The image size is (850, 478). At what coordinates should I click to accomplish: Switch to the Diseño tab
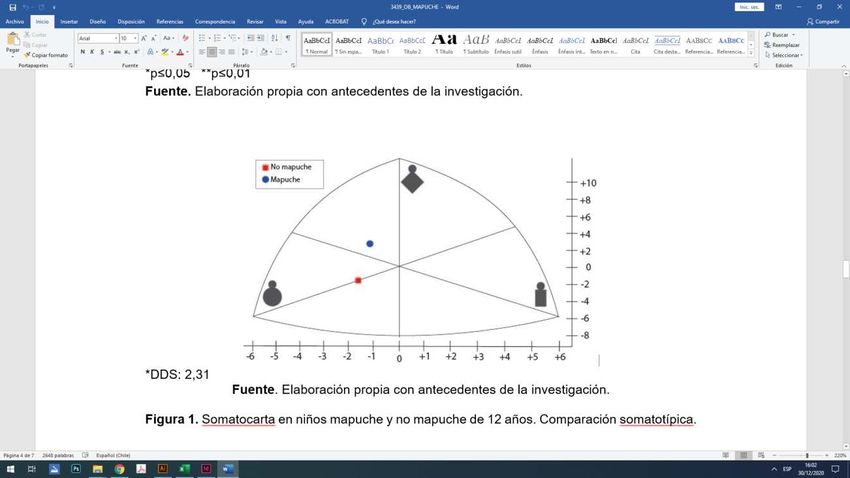click(x=98, y=22)
